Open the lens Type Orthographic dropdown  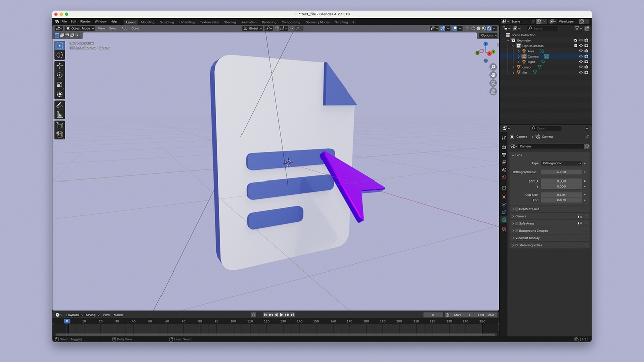coord(561,163)
